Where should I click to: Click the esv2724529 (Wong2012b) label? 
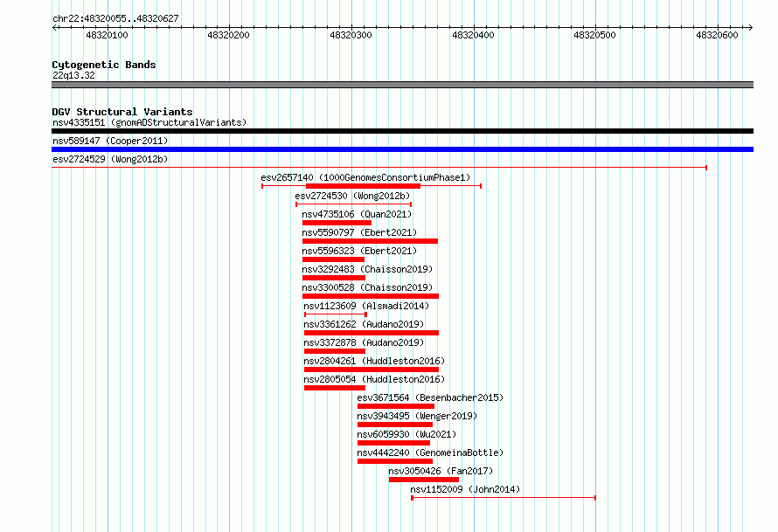(110, 159)
